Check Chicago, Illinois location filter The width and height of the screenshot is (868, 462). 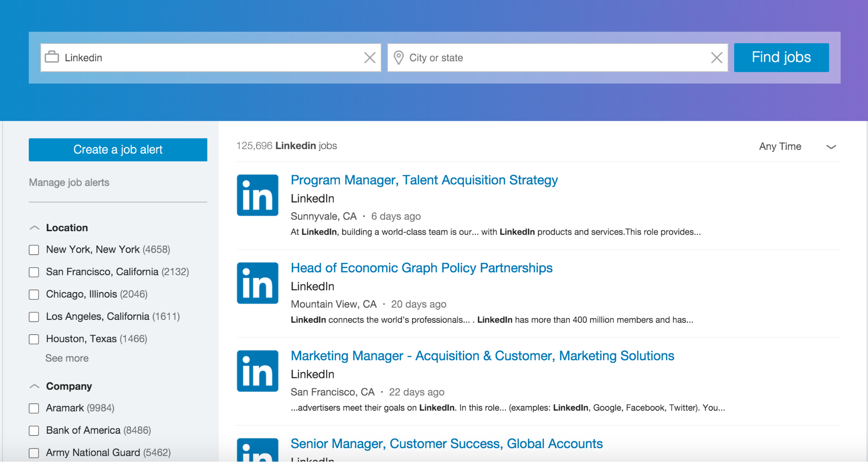[34, 295]
